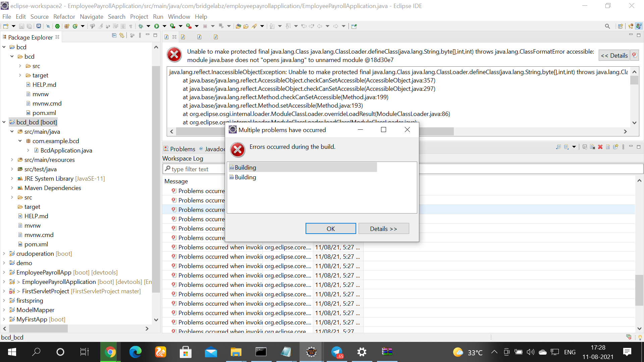Click the Back navigation arrow in the toolbar

pos(320,26)
